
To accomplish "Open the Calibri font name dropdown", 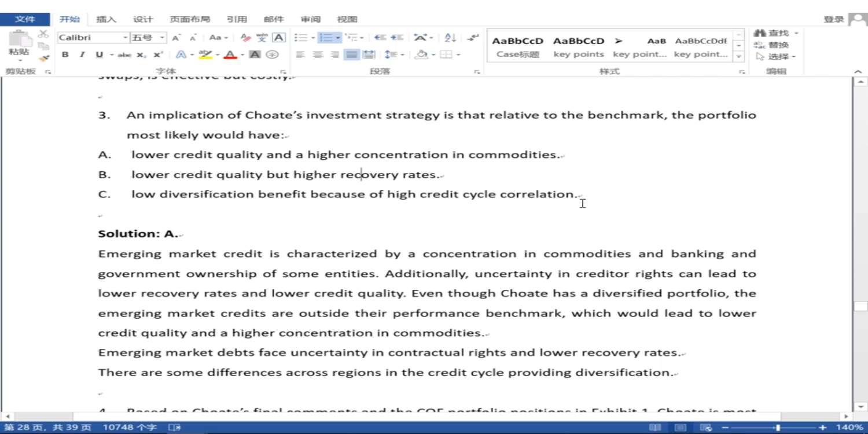I will click(125, 38).
